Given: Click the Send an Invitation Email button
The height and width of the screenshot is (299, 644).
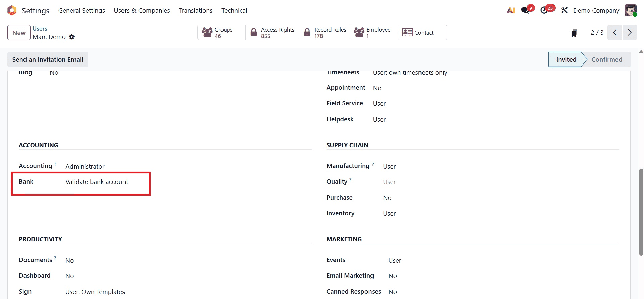Looking at the screenshot, I should point(47,59).
